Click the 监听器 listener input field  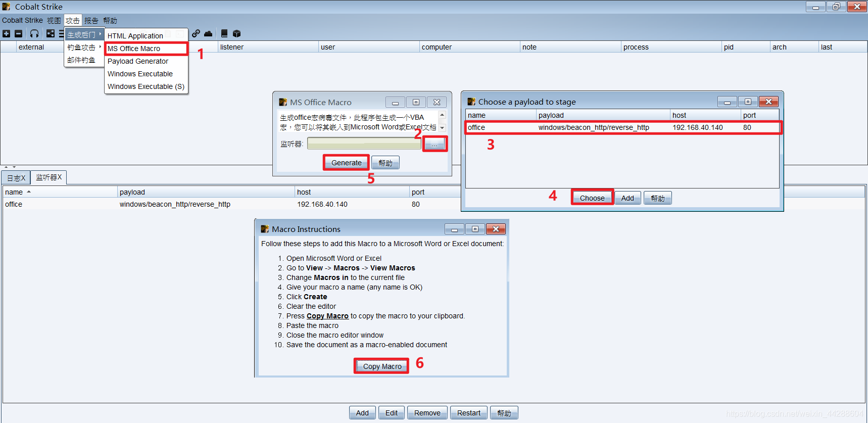pos(364,144)
